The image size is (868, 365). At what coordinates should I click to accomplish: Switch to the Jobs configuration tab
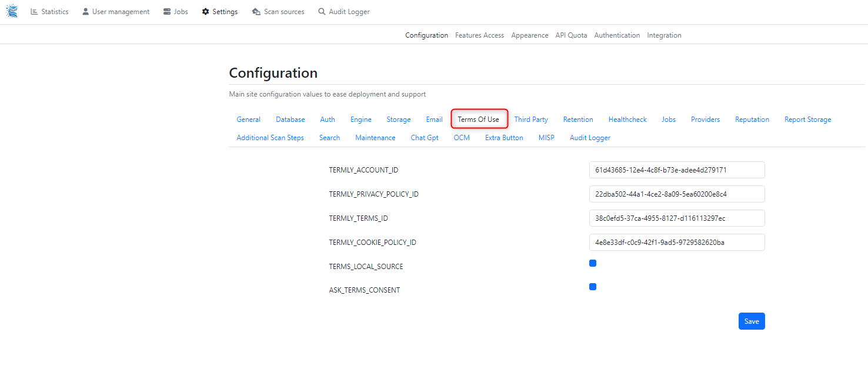(x=669, y=120)
